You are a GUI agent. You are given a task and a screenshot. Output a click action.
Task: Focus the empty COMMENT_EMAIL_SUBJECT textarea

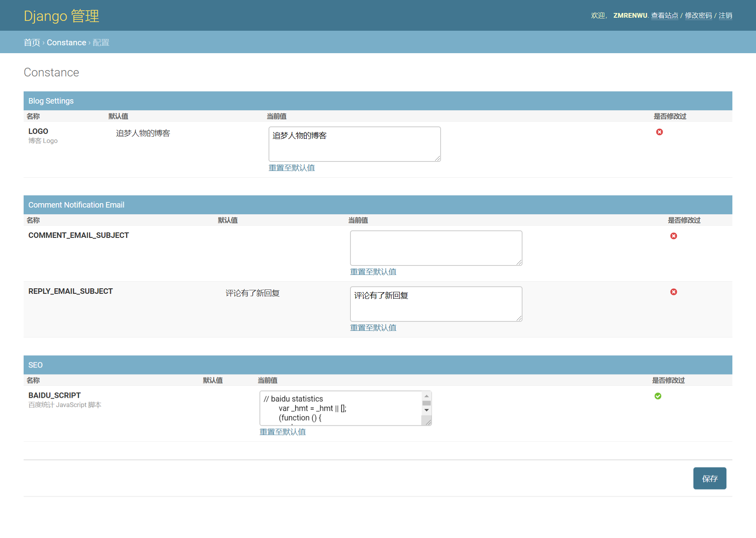point(436,248)
